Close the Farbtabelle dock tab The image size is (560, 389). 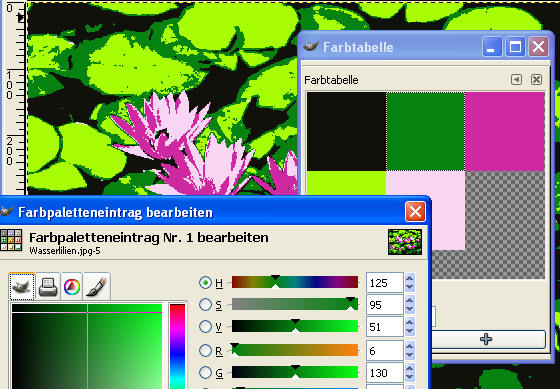click(536, 79)
